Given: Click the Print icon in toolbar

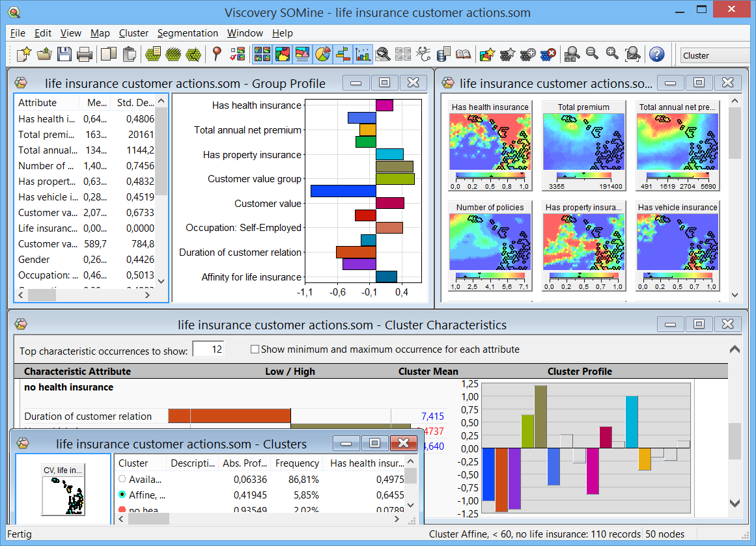Looking at the screenshot, I should pyautogui.click(x=85, y=55).
